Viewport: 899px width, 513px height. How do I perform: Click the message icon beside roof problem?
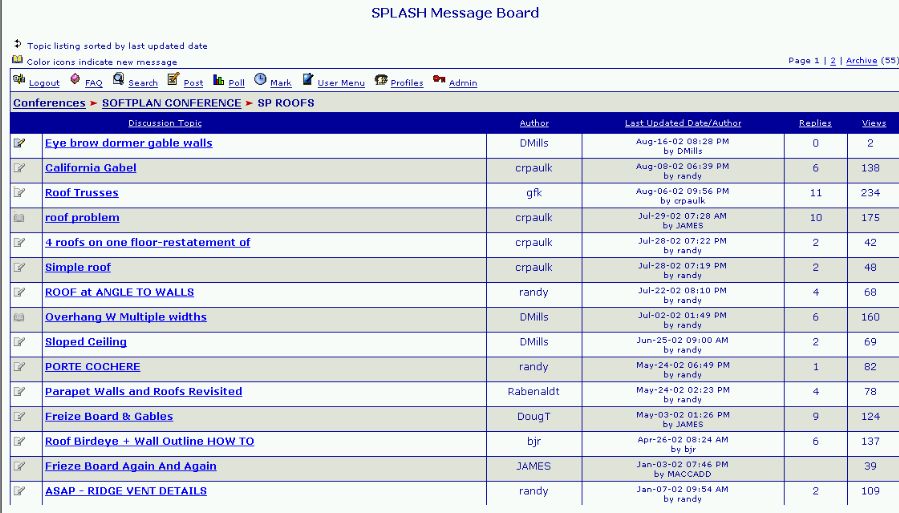coord(19,218)
